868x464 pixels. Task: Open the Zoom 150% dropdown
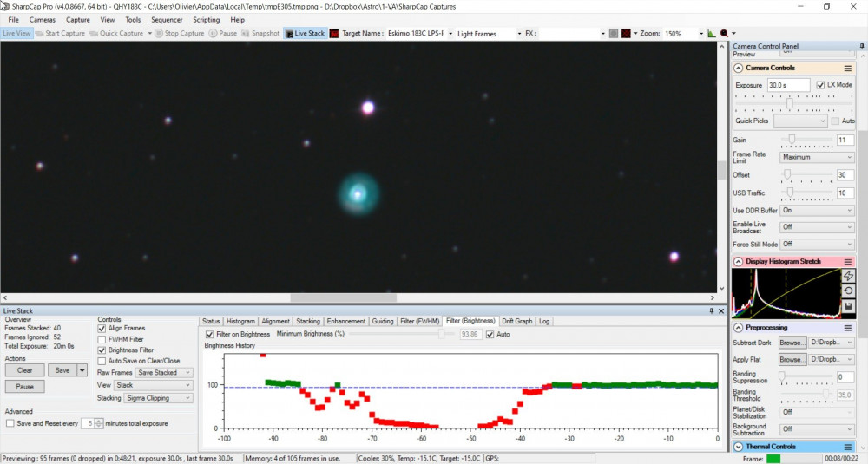700,34
